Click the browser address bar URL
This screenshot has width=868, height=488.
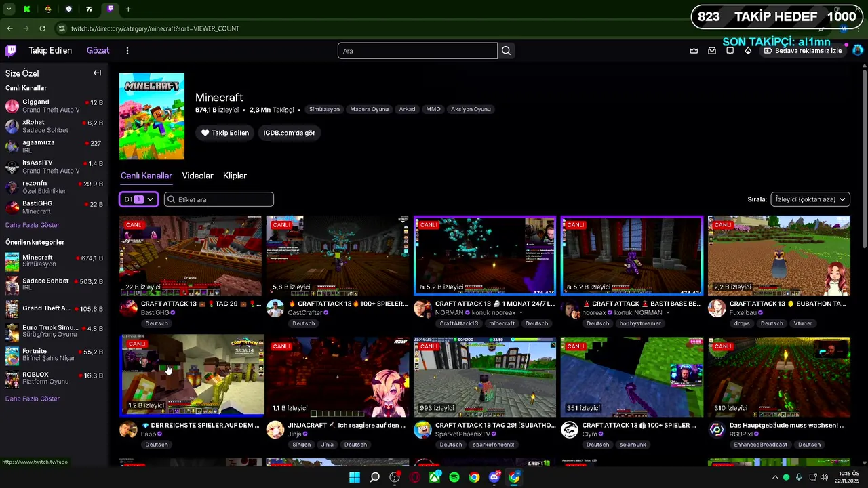155,28
